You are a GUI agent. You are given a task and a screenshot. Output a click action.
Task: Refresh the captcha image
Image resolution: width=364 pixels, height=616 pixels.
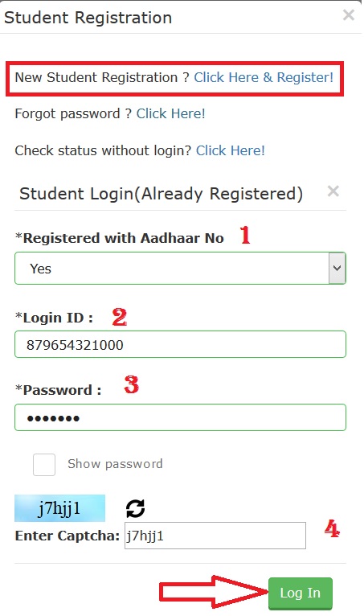click(136, 508)
